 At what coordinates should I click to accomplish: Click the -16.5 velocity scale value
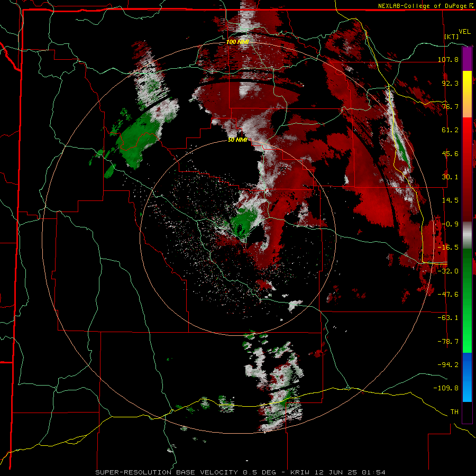pyautogui.click(x=448, y=248)
